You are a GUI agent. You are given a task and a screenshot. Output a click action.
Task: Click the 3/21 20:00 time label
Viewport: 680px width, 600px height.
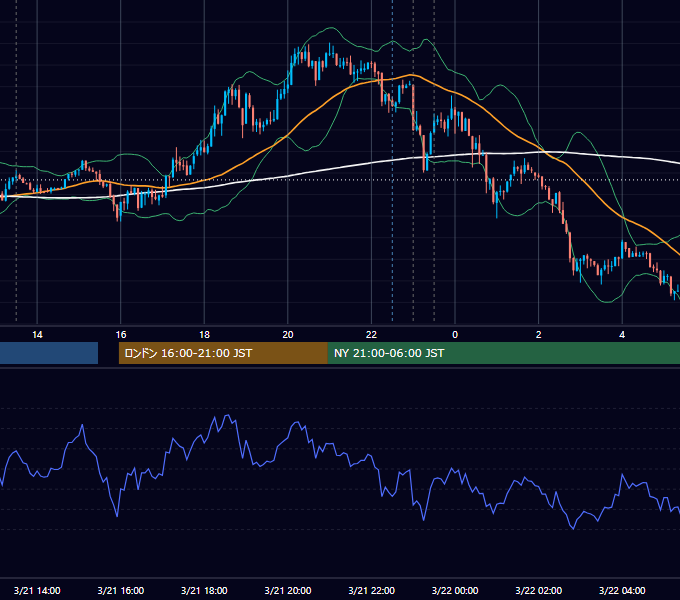pos(288,590)
